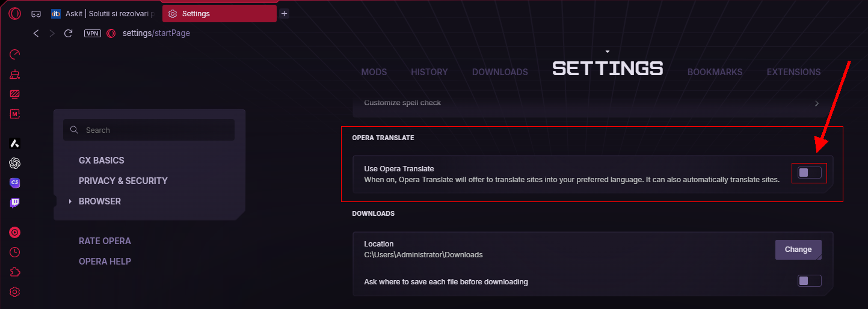868x309 pixels.
Task: Click the Aria AI sidebar icon
Action: click(15, 144)
